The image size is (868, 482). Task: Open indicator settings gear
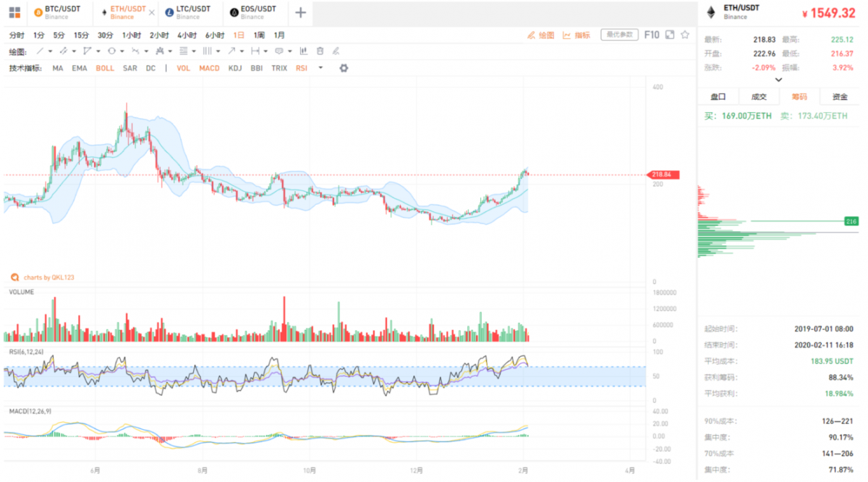coord(344,68)
